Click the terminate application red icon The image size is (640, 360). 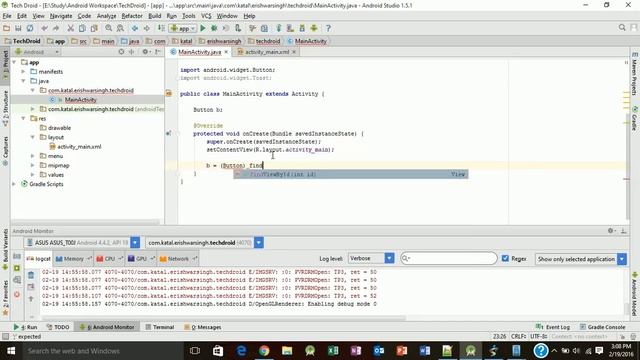coord(17,294)
